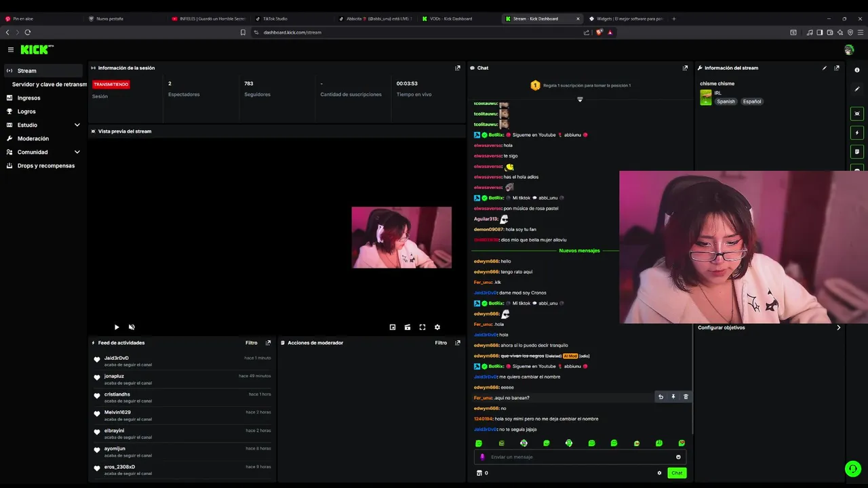The width and height of the screenshot is (868, 488).
Task: Open a new browser tab with plus
Action: [x=673, y=19]
